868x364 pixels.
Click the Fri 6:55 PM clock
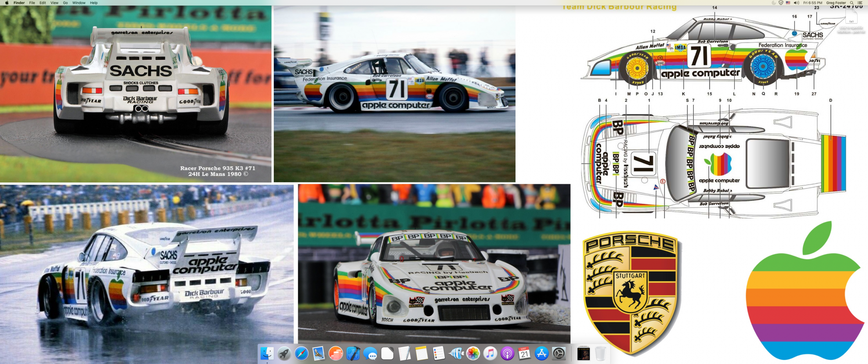[x=812, y=3]
